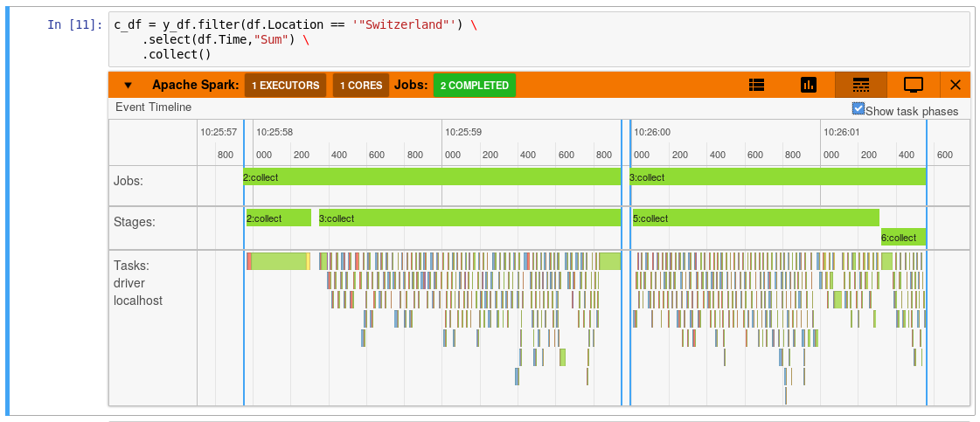The height and width of the screenshot is (422, 980).
Task: Click the large first task bar in Tasks row
Action: pos(279,260)
